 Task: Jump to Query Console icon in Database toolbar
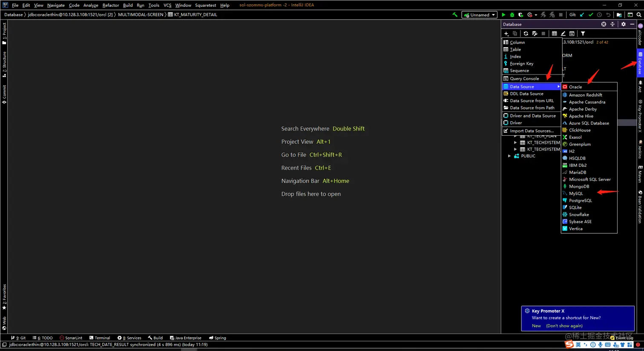click(572, 34)
